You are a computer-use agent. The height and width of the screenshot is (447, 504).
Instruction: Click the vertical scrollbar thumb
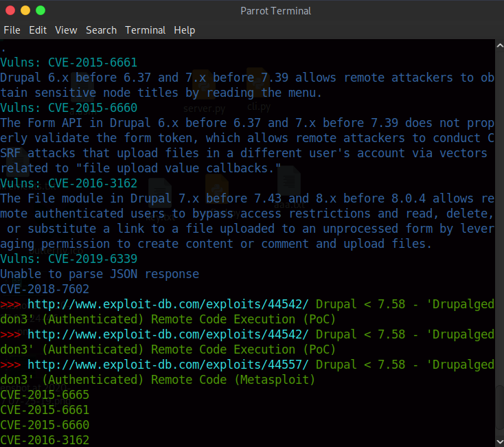point(500,407)
